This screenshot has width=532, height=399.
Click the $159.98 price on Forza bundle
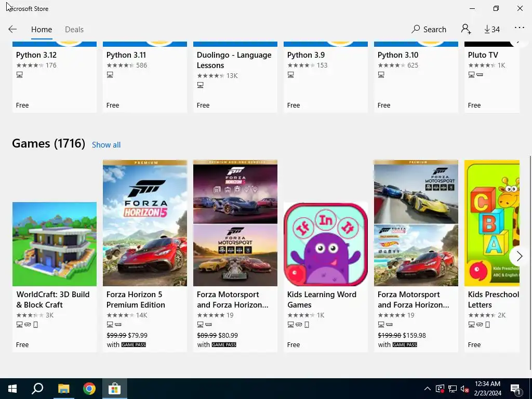pos(414,335)
